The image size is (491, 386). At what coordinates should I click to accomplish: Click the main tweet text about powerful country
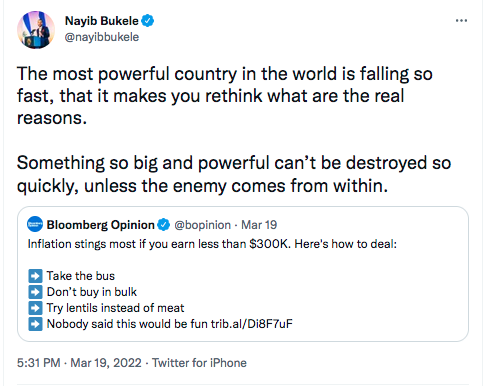tap(225, 96)
